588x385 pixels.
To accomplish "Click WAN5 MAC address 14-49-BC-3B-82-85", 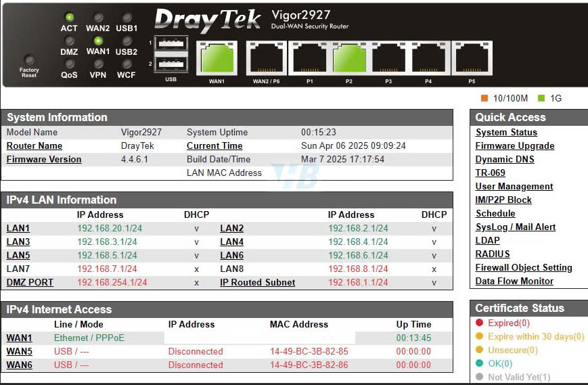I will [309, 351].
